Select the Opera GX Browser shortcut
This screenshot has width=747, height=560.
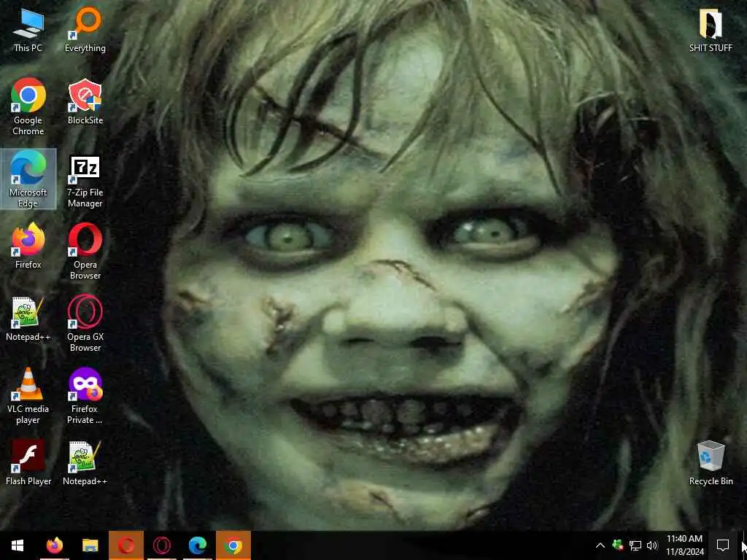click(x=85, y=324)
